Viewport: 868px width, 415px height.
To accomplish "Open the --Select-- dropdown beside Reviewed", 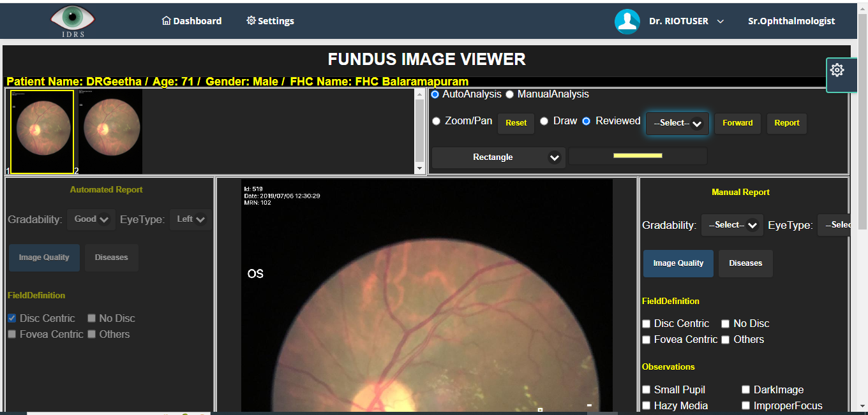I will pyautogui.click(x=677, y=123).
